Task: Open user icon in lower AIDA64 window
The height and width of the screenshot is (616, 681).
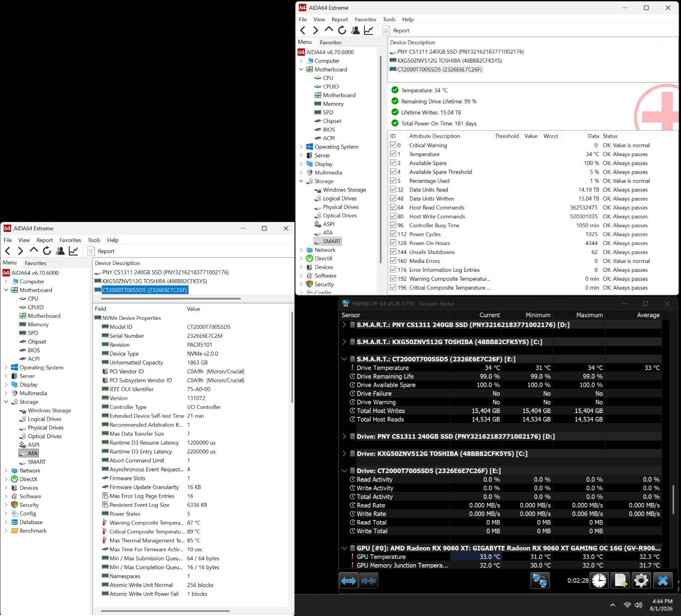Action: pyautogui.click(x=60, y=251)
